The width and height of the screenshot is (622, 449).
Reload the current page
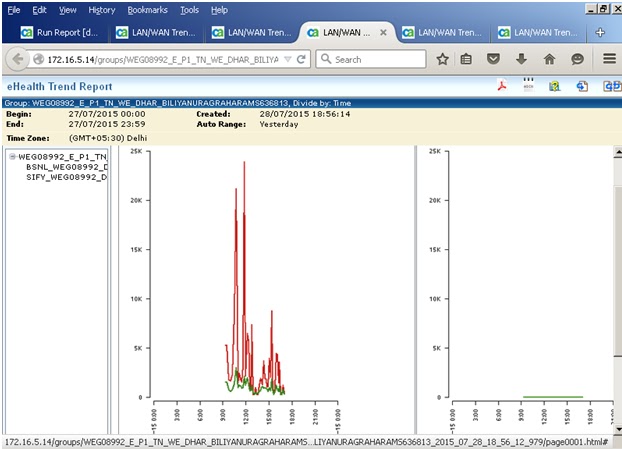(x=301, y=59)
